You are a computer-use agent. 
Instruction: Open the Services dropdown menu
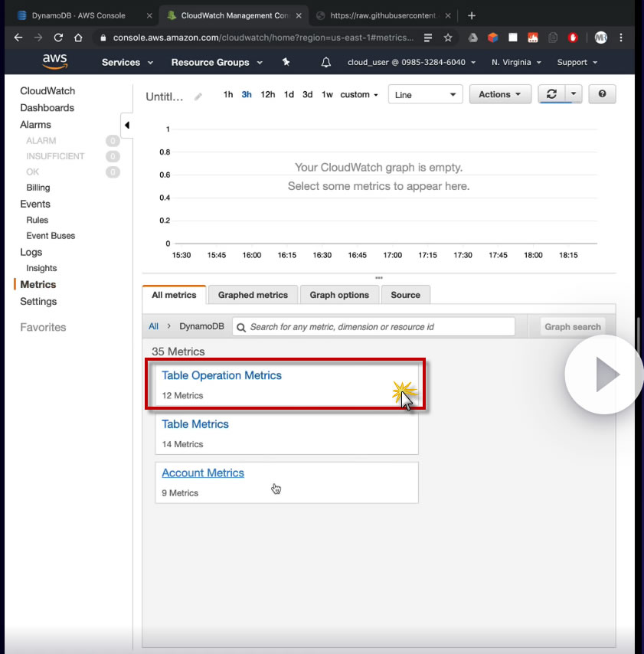click(x=127, y=63)
